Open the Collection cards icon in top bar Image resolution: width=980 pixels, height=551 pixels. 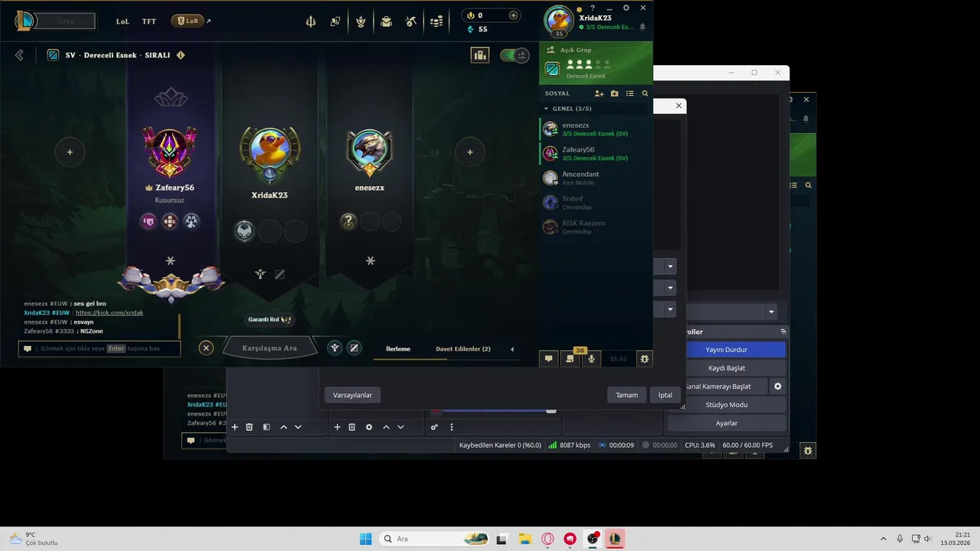pos(335,21)
